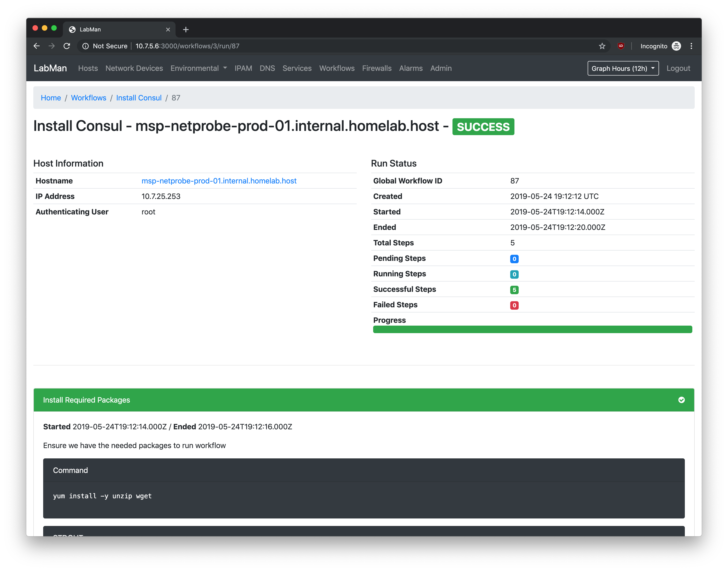Open Install Consul breadcrumb link
This screenshot has width=728, height=571.
click(x=139, y=98)
